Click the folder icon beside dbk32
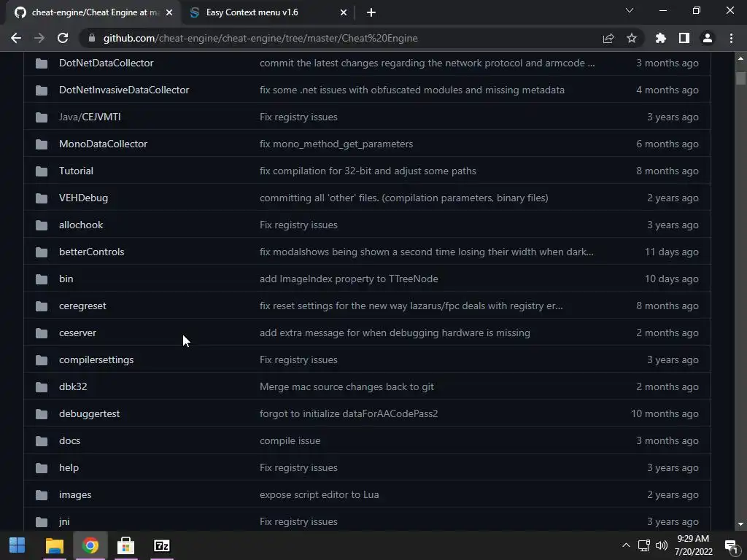The width and height of the screenshot is (747, 560). (x=42, y=386)
